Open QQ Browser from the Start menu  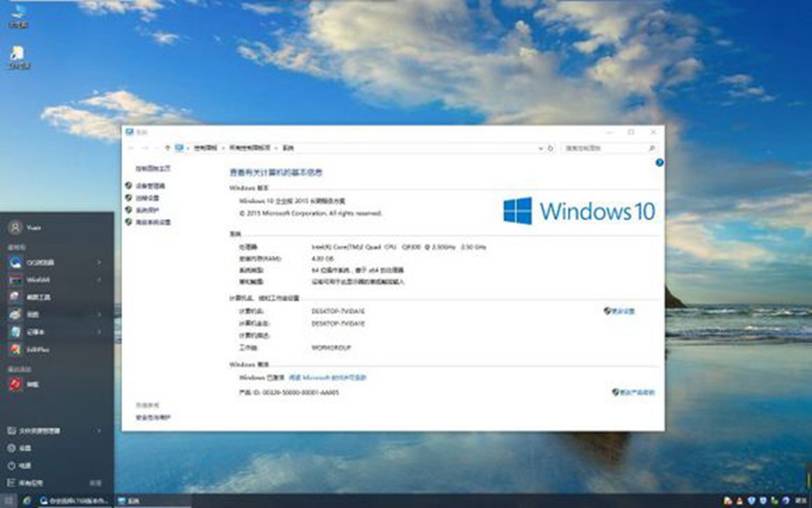40,263
